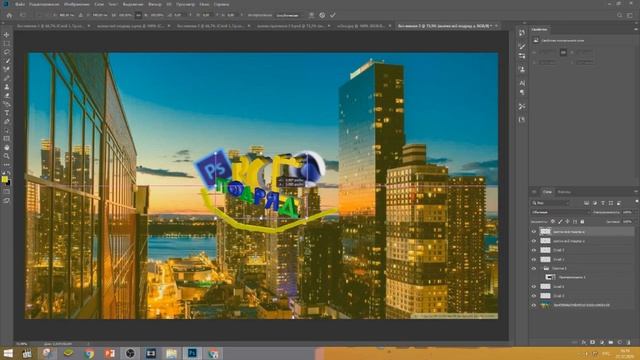This screenshot has width=640, height=360.
Task: Switch to warp mode in options bar
Action: tap(311, 15)
